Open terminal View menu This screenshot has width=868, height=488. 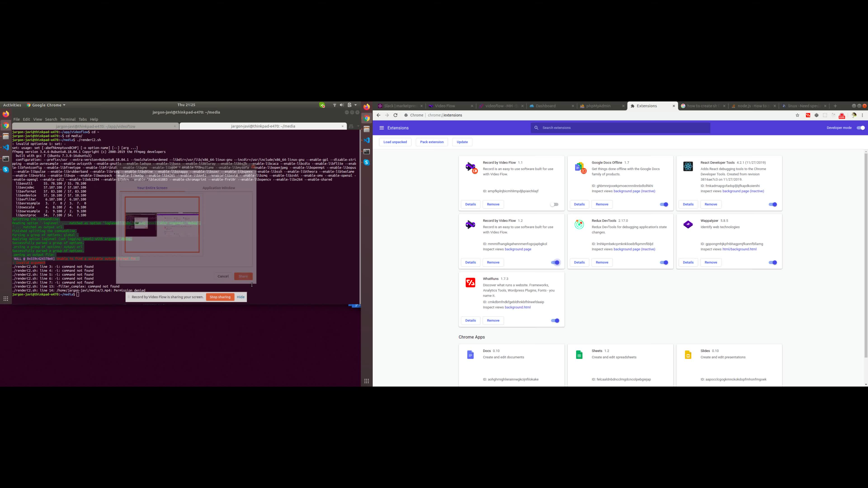click(37, 119)
